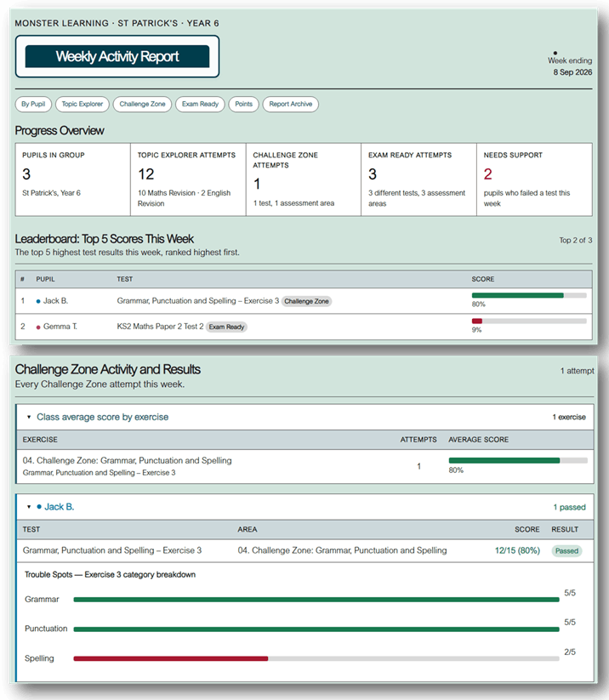Go to the Points tab

point(244,104)
